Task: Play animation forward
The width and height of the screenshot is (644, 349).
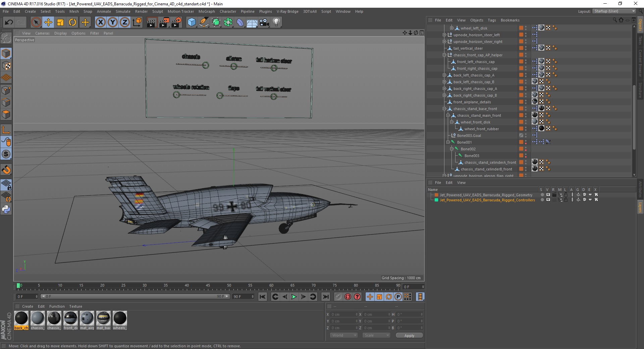Action: point(294,297)
